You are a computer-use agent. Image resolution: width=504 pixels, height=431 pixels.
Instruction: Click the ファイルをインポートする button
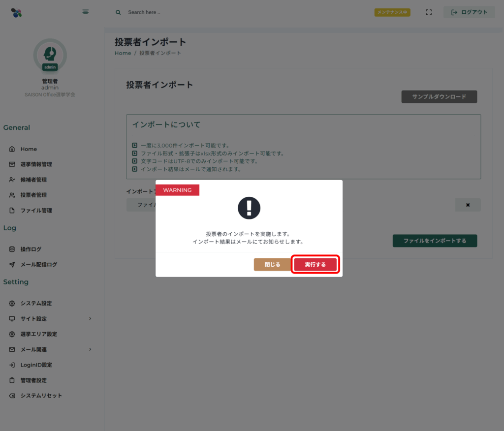pyautogui.click(x=435, y=241)
